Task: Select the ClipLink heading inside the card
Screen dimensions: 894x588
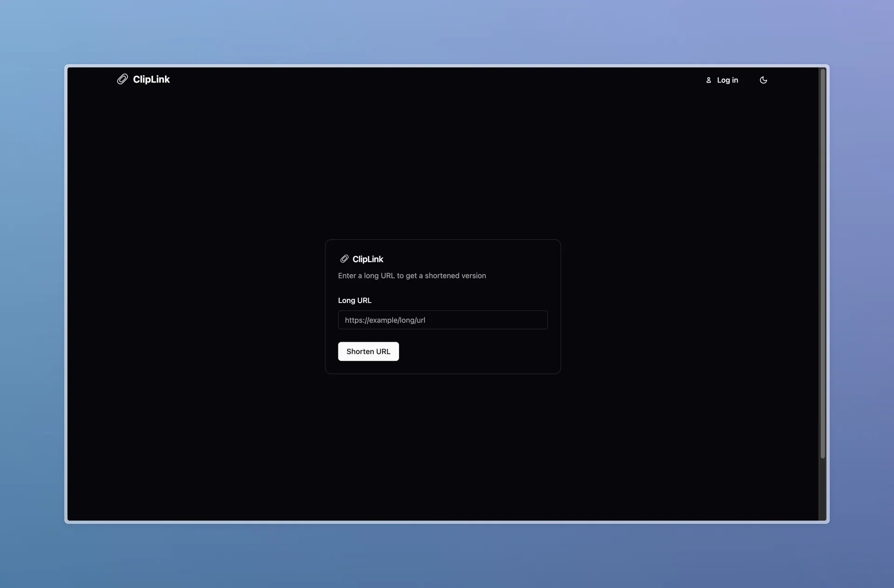Action: click(x=367, y=259)
